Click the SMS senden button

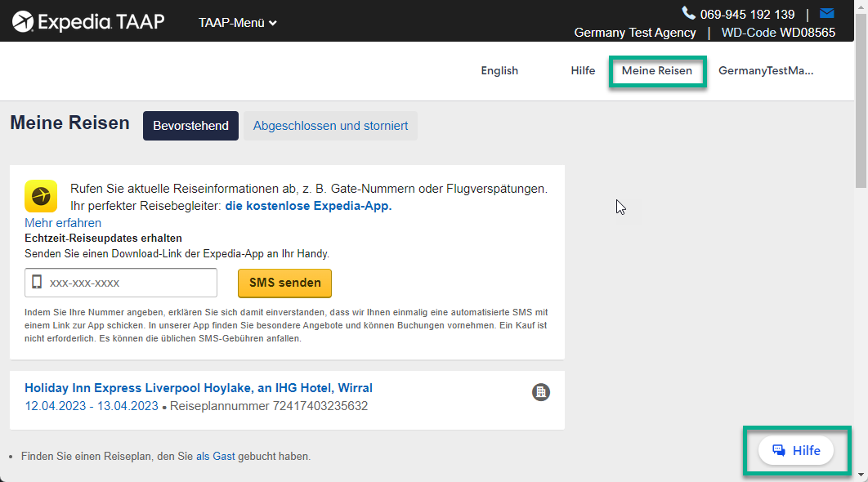pos(285,283)
